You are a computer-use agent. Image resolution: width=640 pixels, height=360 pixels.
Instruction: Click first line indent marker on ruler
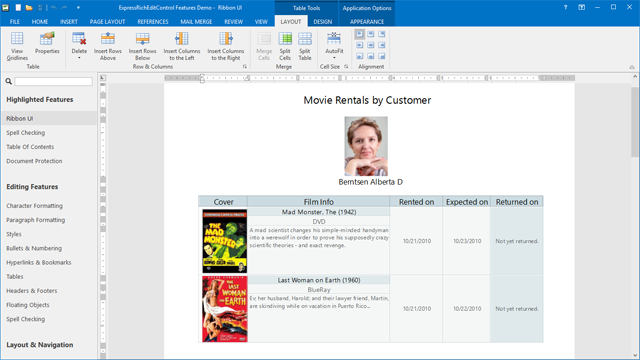click(202, 76)
